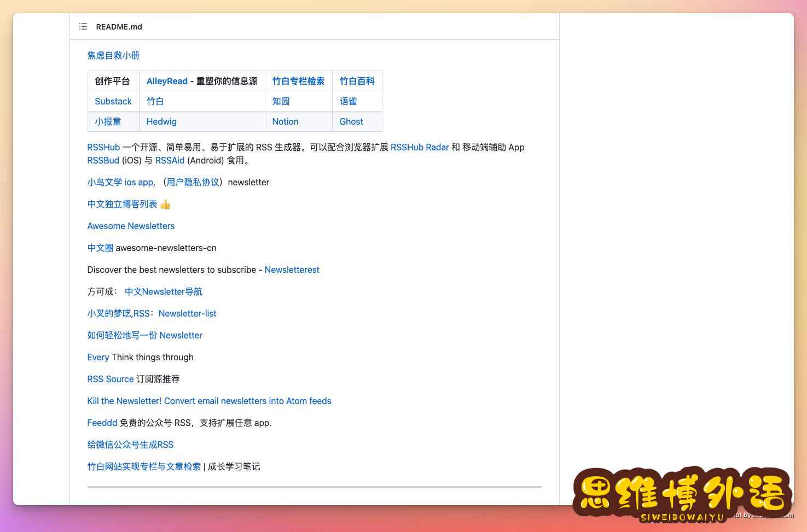Open the 焦虑自救小册 link
The width and height of the screenshot is (807, 532).
[x=113, y=55]
